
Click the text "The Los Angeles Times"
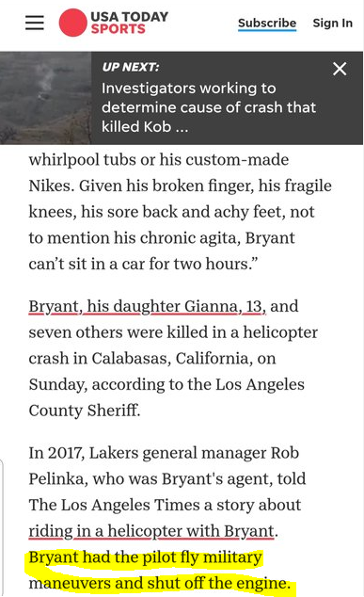[x=114, y=506]
